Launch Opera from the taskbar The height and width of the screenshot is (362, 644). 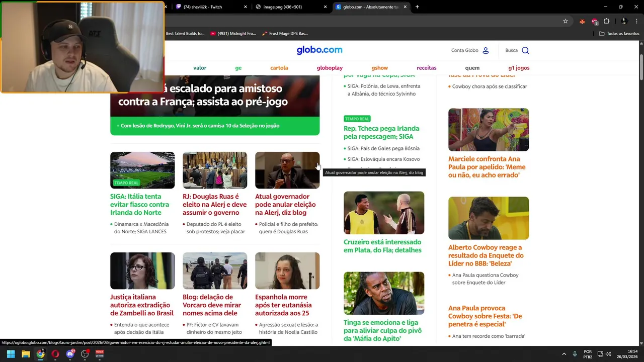click(55, 354)
